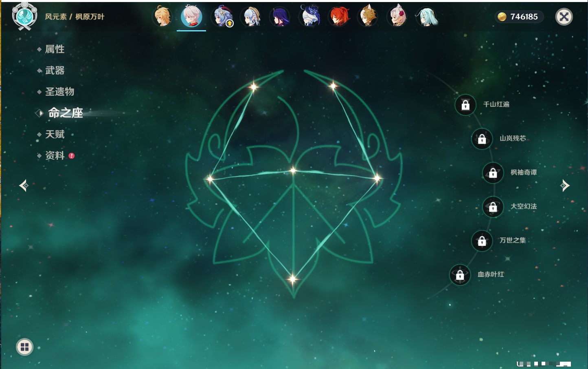
Task: Open locked constellation 千山红遍 lock icon
Action: (x=465, y=105)
